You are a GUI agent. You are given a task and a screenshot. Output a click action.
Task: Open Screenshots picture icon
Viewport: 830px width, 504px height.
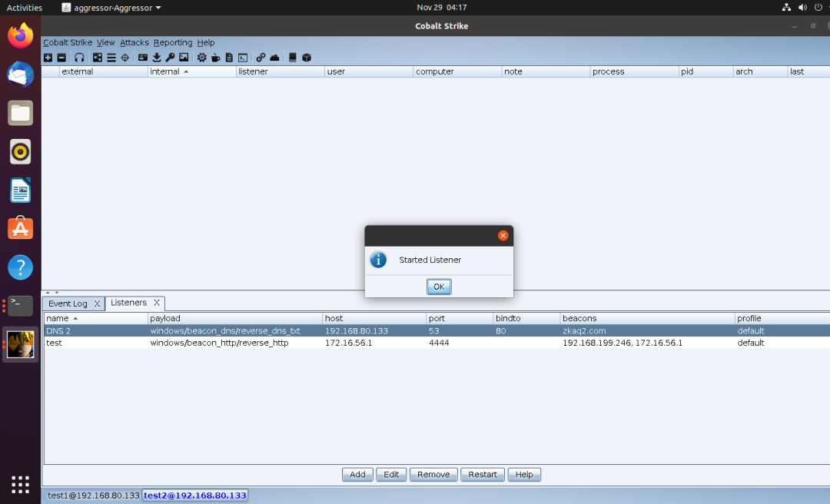tap(184, 58)
